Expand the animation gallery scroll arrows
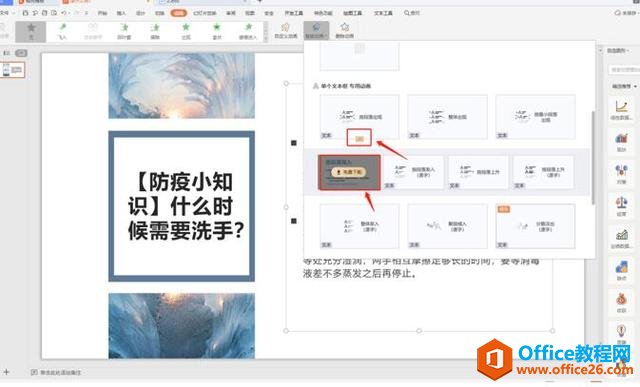The height and width of the screenshot is (387, 640). pyautogui.click(x=266, y=31)
